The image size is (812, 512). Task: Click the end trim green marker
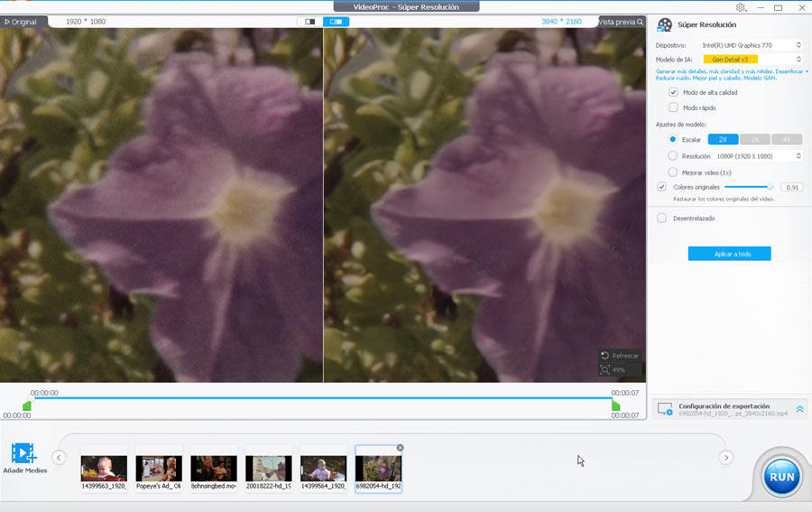[615, 405]
